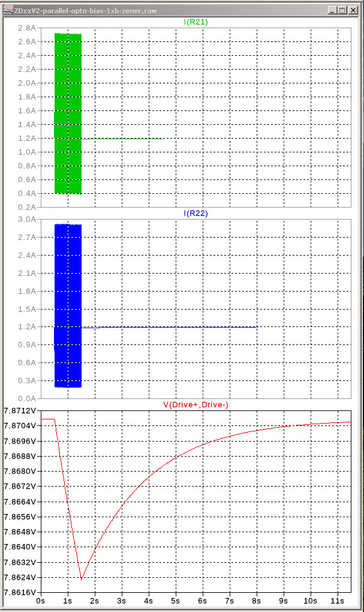
Task: Click the 7.8712V axis label
Action: click(x=20, y=410)
